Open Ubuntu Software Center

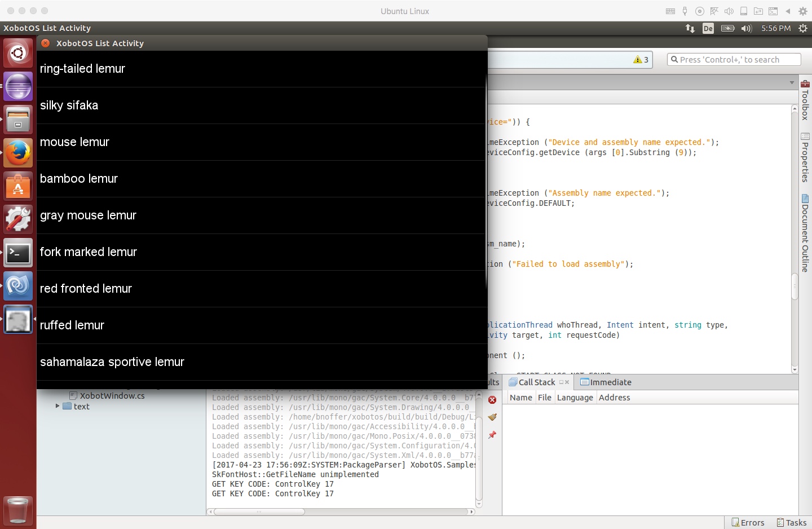point(18,186)
